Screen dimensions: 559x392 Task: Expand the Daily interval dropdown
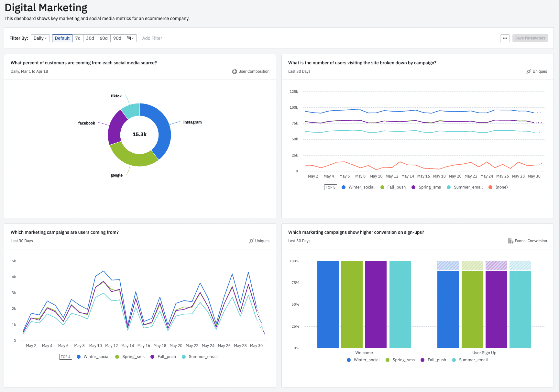point(40,38)
